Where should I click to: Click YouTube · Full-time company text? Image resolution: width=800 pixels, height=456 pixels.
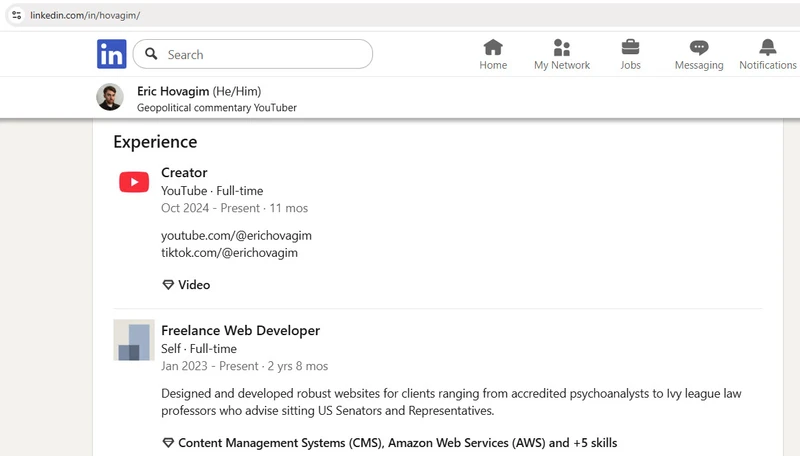[212, 191]
